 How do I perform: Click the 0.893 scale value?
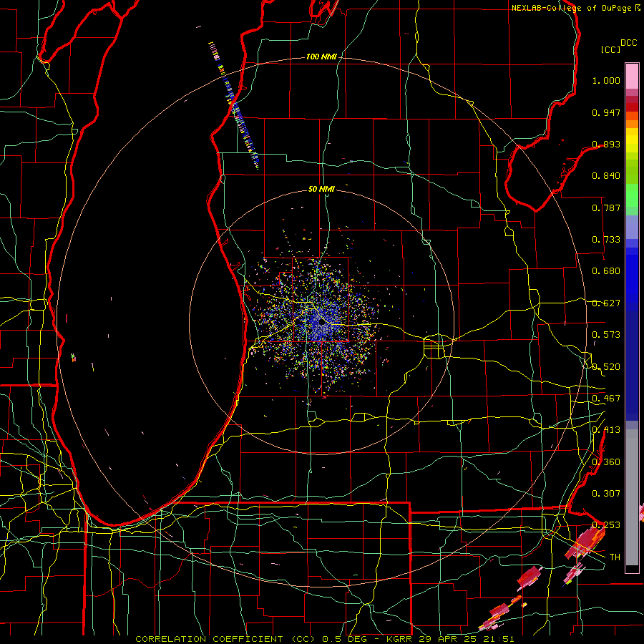pos(606,144)
